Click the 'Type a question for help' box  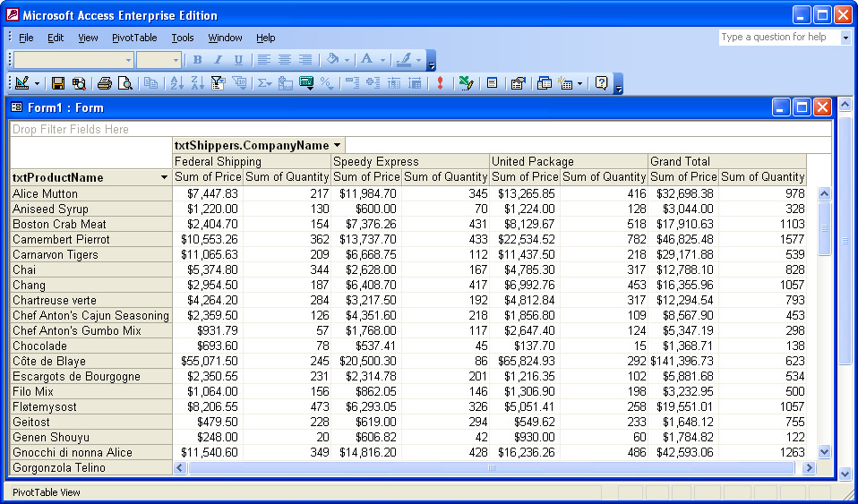coord(778,38)
